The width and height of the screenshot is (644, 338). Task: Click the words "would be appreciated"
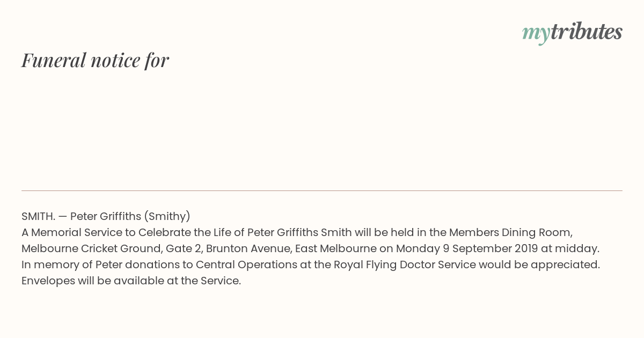[x=539, y=264]
